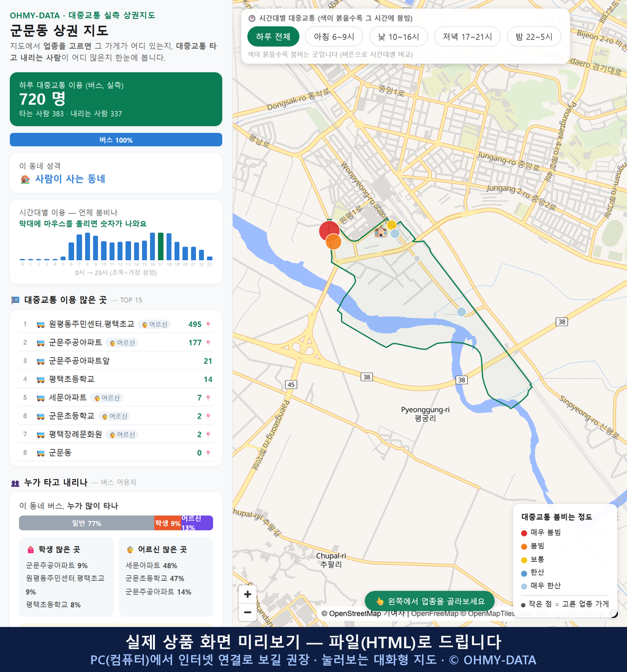The height and width of the screenshot is (672, 627).
Task: Click the people icon beside 누가 타고 내리나
Action: click(x=15, y=483)
